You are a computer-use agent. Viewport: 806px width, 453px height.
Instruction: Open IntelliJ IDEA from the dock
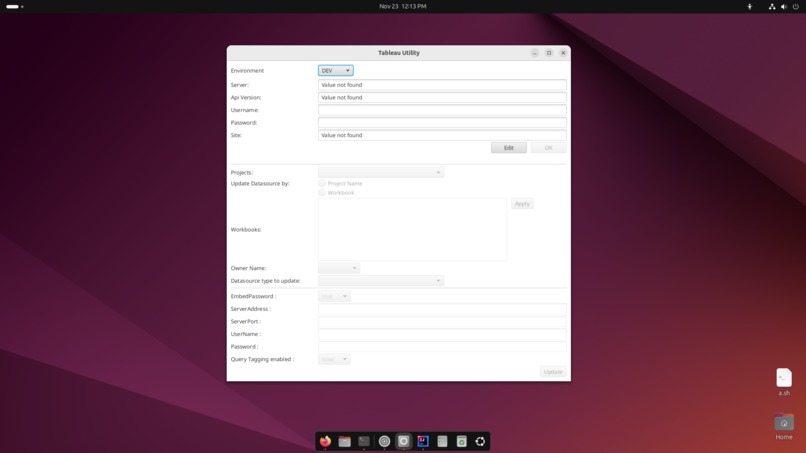coord(423,441)
